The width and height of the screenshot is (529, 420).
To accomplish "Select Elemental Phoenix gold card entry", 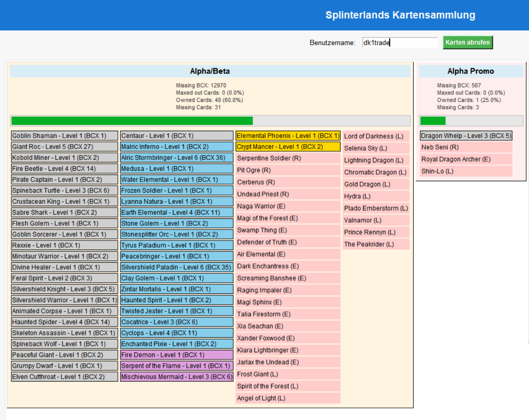I will [288, 136].
